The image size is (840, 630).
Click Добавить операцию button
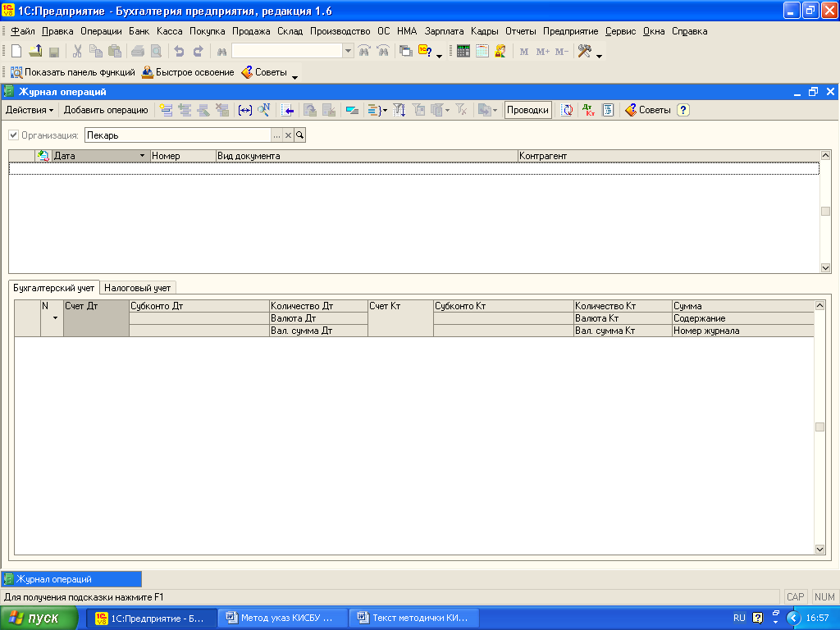click(x=106, y=110)
